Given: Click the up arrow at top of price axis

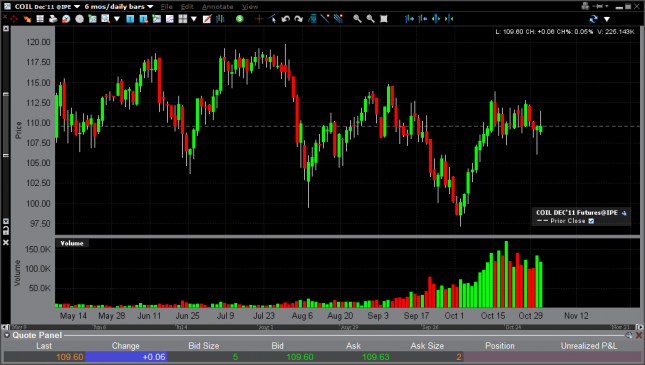Looking at the screenshot, I should click(x=6, y=29).
